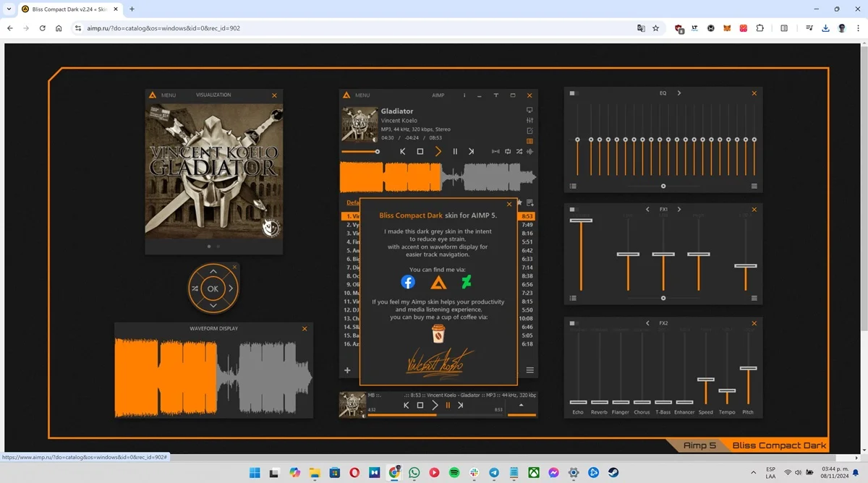Open the MENU in the main AIMP window
The width and height of the screenshot is (868, 483).
coord(357,95)
